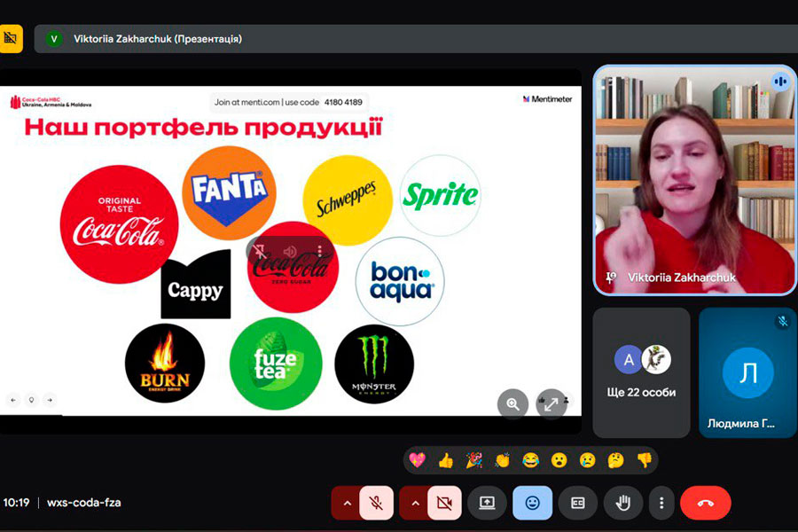Send the sparkling heart reaction

418,460
